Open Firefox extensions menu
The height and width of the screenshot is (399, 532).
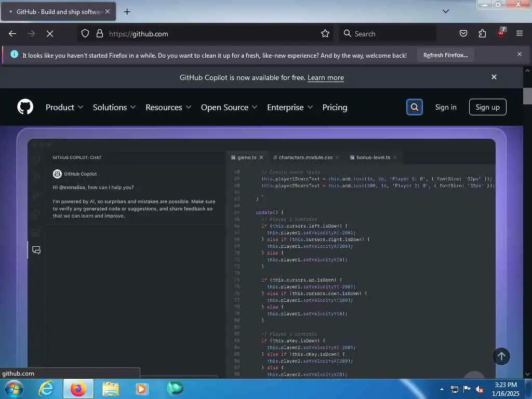click(x=482, y=34)
